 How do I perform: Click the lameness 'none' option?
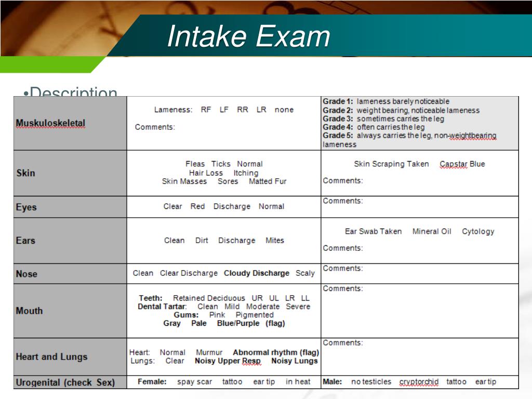[284, 110]
